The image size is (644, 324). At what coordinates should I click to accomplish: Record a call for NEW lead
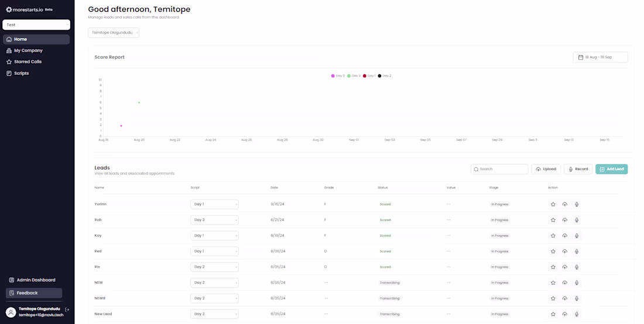click(x=577, y=282)
